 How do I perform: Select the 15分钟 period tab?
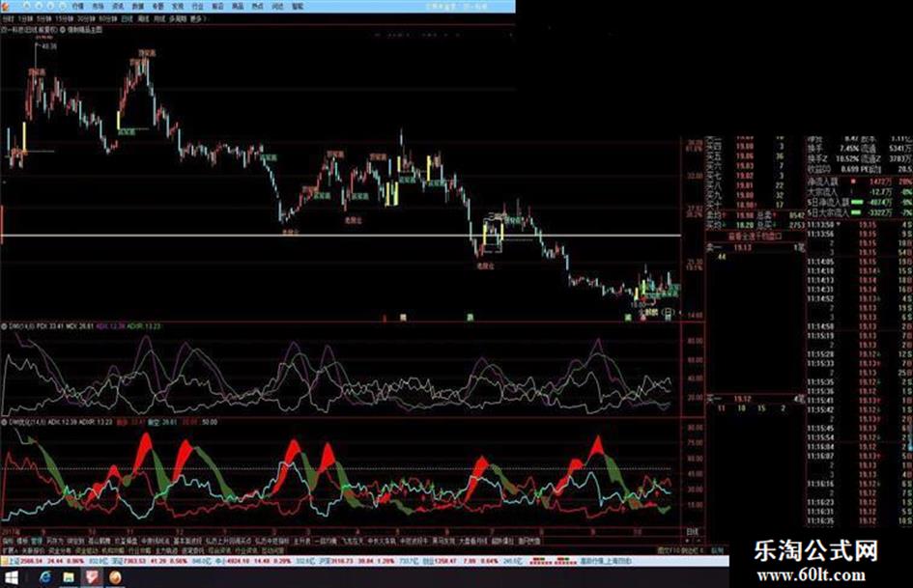[x=66, y=19]
